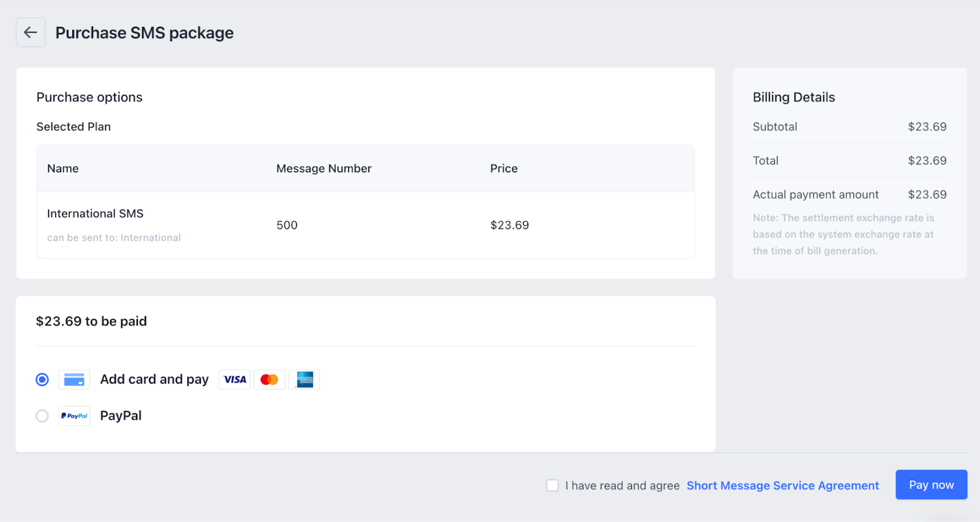Click the I have read and agree text

622,485
